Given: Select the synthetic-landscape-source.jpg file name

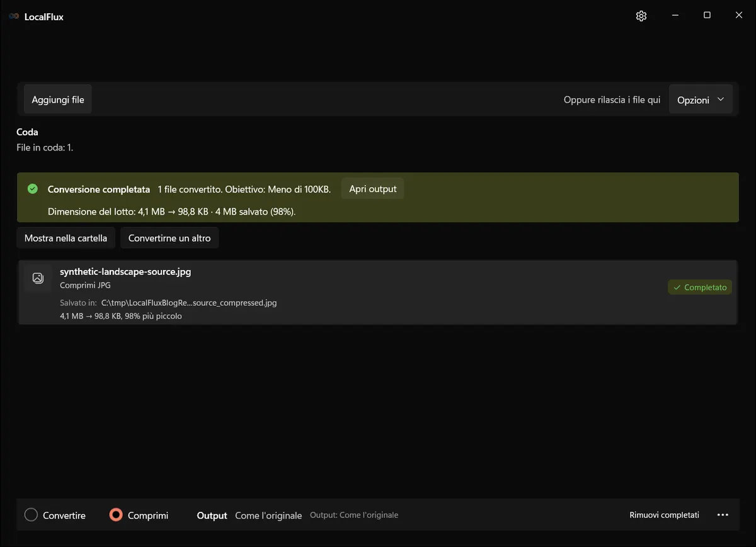Looking at the screenshot, I should [125, 272].
